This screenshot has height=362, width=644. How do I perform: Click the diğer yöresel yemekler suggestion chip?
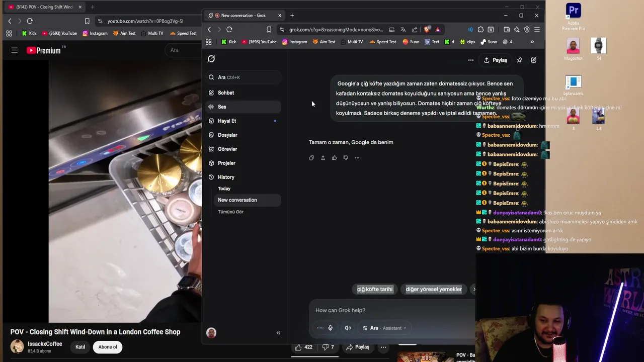[x=434, y=289]
